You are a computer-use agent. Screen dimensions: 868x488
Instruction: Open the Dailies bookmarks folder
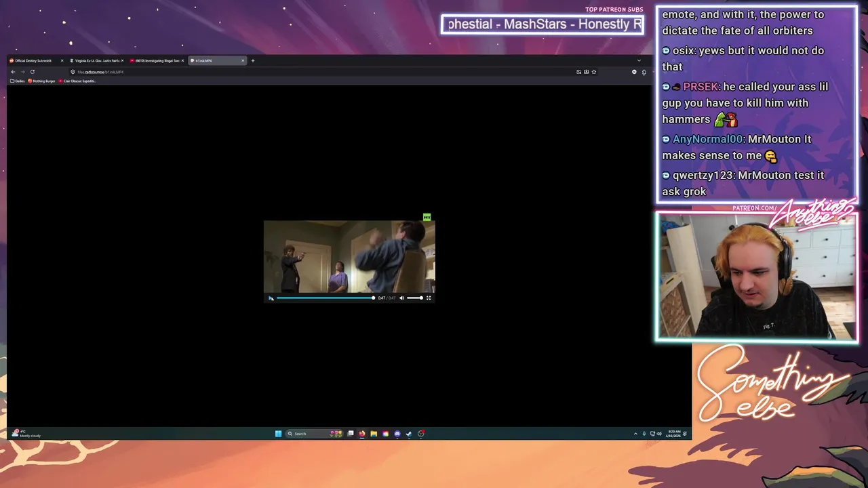[x=17, y=81]
